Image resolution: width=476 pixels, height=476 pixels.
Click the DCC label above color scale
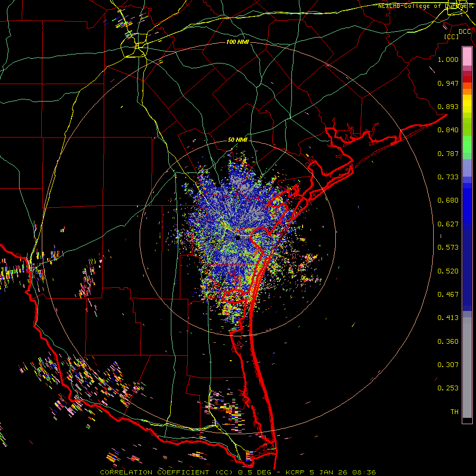(465, 32)
